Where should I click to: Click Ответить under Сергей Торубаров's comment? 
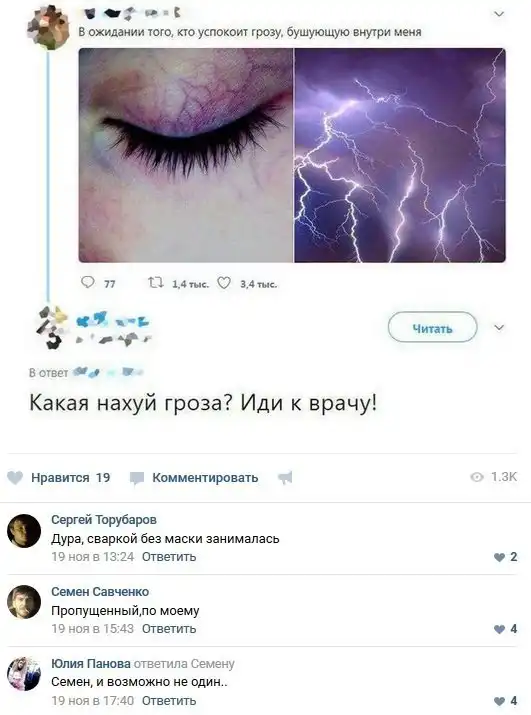point(169,557)
